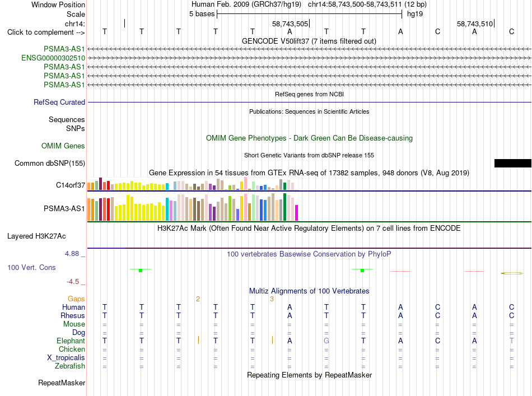Open 'Repeating Elements by RepeatMasker' track title

click(309, 375)
